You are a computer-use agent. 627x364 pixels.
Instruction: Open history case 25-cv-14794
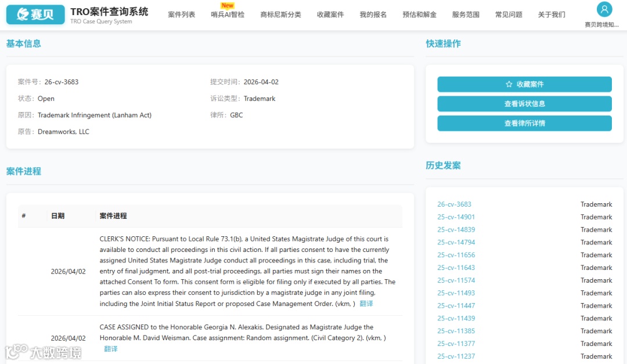456,242
